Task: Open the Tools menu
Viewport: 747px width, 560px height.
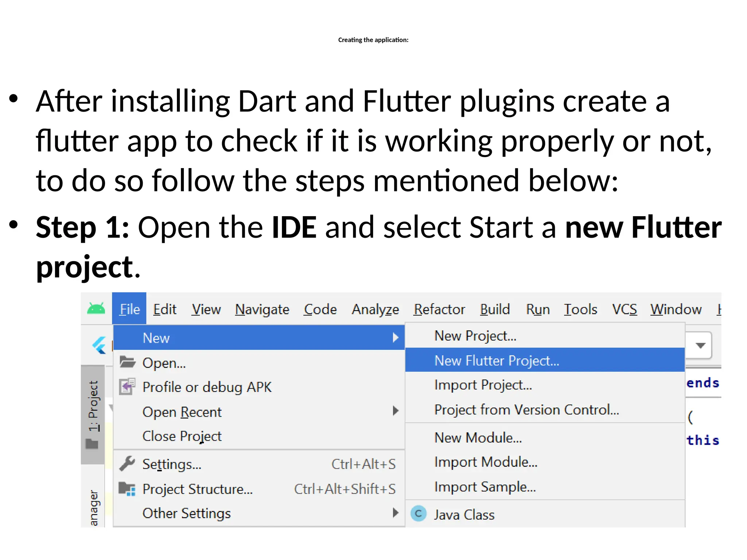Action: tap(580, 309)
